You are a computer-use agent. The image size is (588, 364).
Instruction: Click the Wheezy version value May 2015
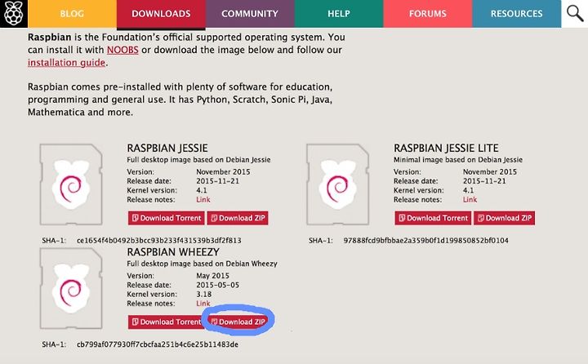coord(212,276)
